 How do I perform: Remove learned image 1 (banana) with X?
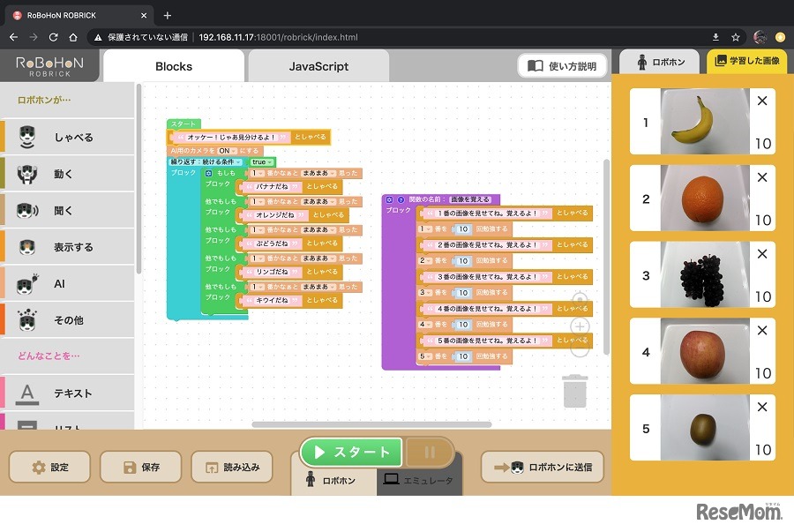(x=762, y=101)
